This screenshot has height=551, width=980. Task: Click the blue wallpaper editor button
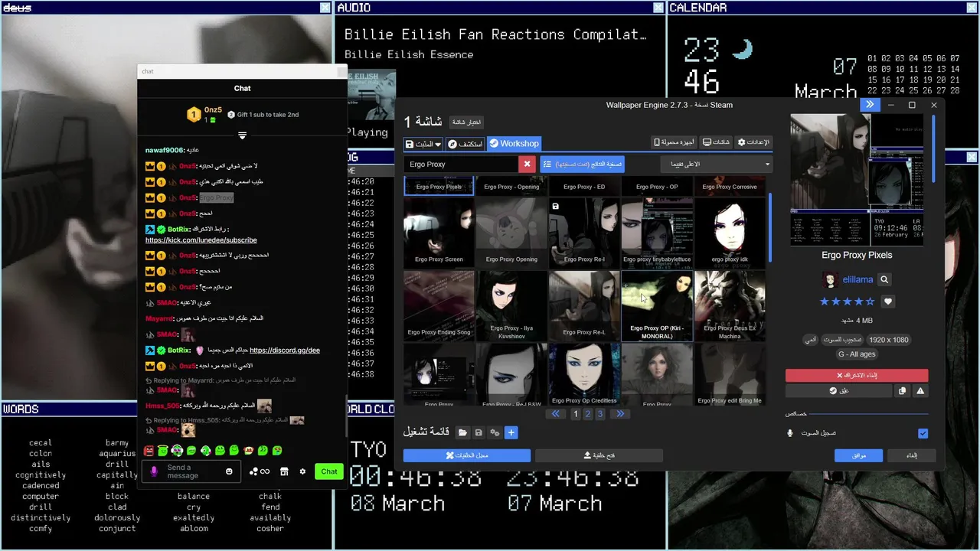[467, 455]
